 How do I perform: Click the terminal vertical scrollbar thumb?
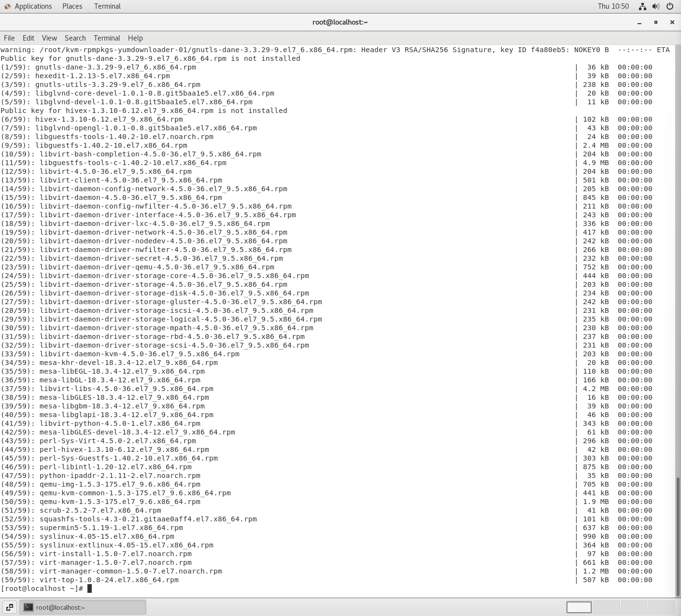point(678,536)
